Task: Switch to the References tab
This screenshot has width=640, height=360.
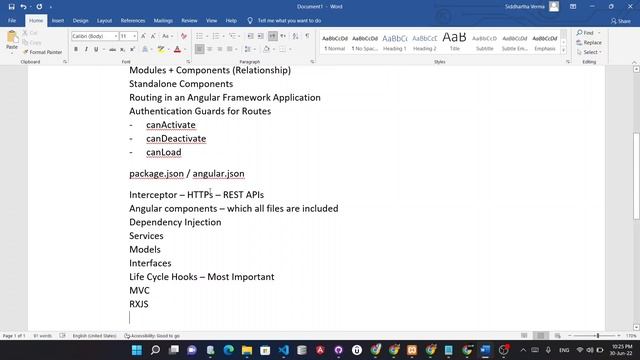Action: pyautogui.click(x=133, y=20)
